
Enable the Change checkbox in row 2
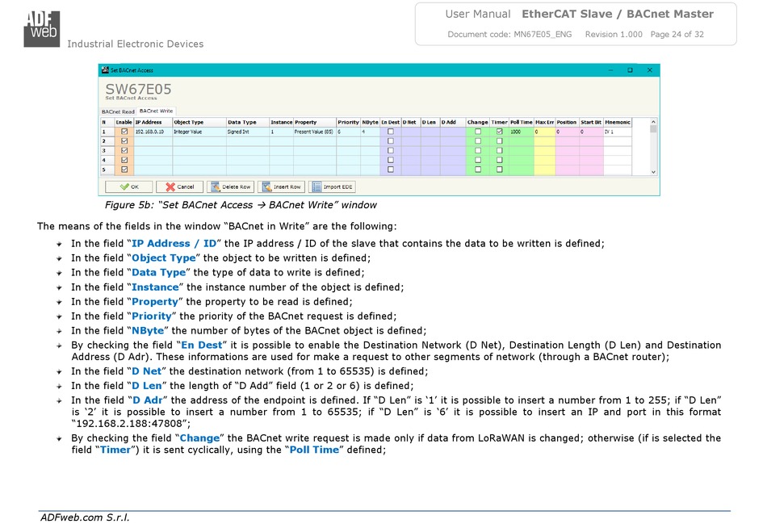[x=478, y=140]
